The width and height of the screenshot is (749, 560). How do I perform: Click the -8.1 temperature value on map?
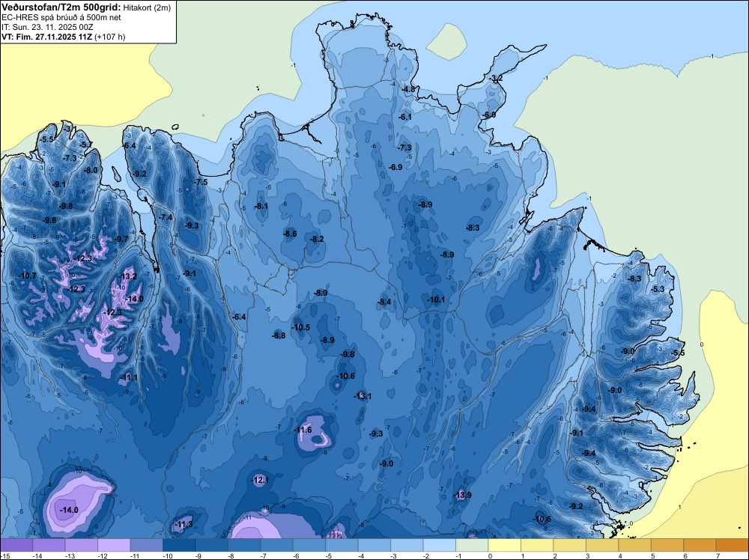coord(261,206)
